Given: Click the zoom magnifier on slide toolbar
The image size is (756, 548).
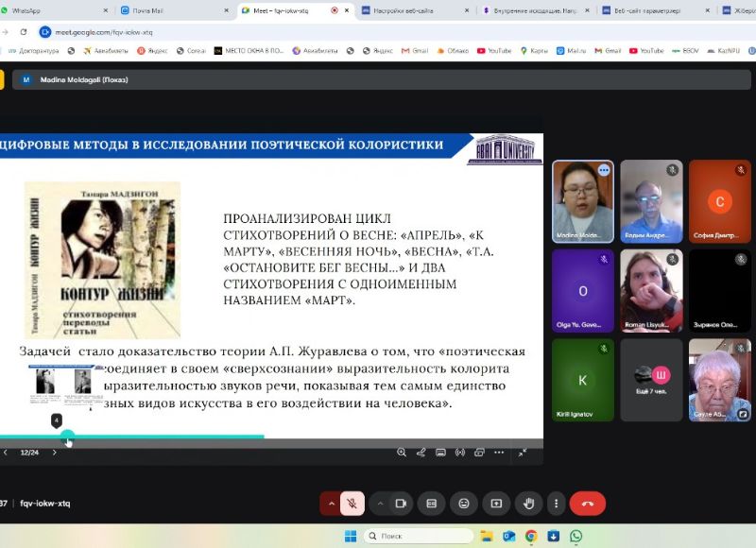Looking at the screenshot, I should coord(402,453).
